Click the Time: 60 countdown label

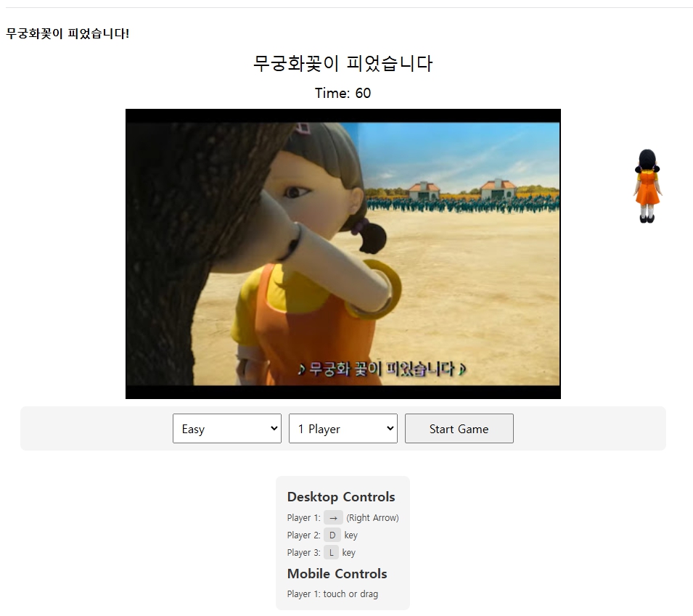tap(343, 93)
